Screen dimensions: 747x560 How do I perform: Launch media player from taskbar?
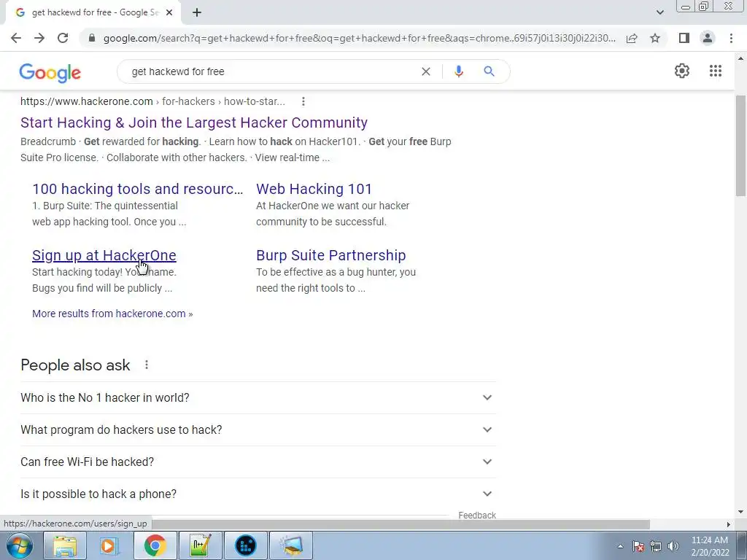coord(109,545)
